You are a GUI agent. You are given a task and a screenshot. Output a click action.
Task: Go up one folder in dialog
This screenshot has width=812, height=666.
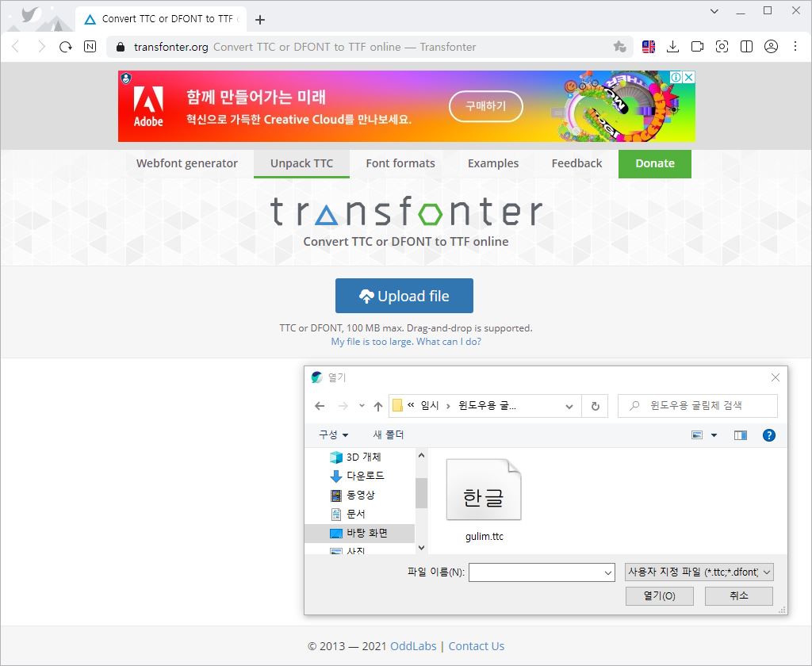click(378, 406)
